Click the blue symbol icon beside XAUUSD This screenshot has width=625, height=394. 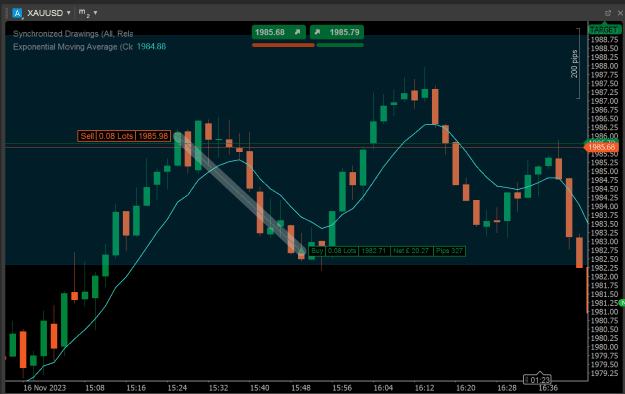17,13
